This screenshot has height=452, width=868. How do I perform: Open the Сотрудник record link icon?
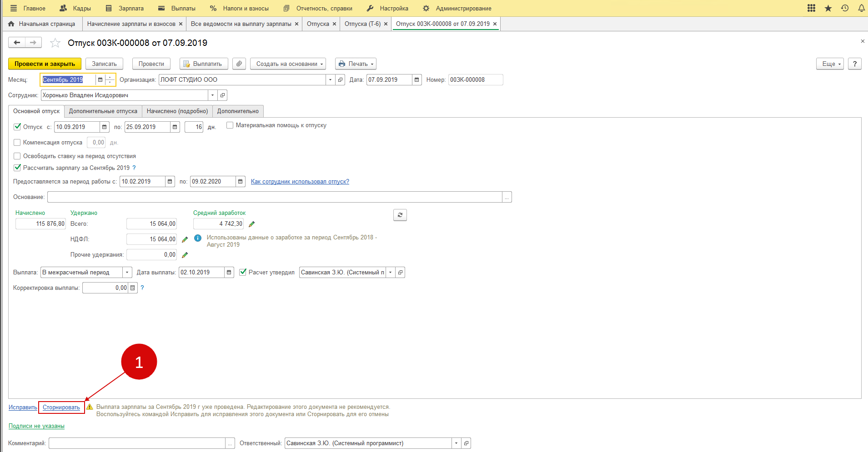(222, 95)
